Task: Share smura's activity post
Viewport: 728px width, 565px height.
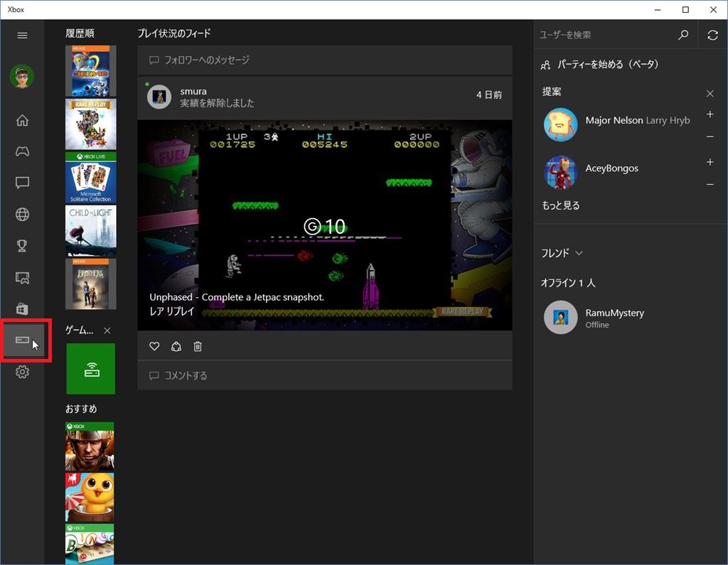Action: 176,346
